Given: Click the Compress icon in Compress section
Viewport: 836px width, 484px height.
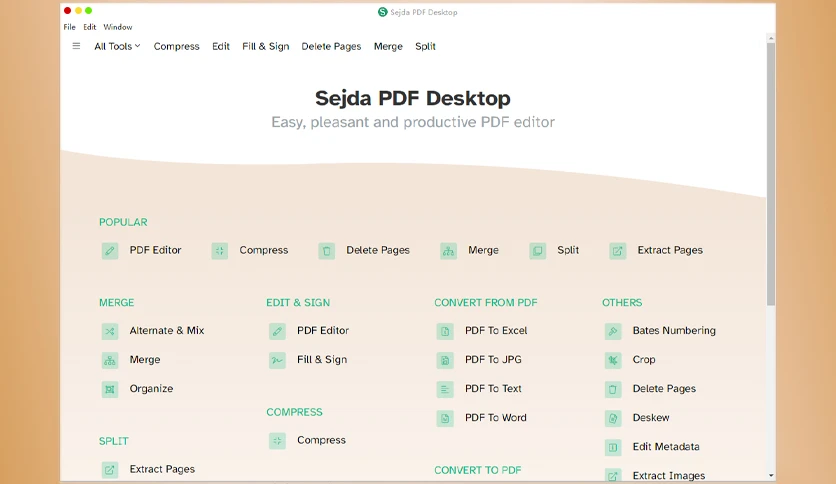Looking at the screenshot, I should (277, 441).
